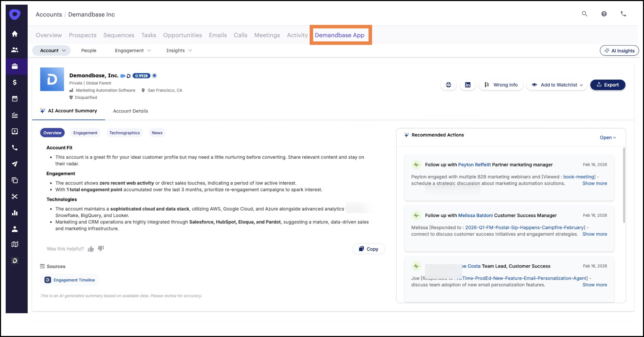Screen dimensions: 644x337
Task: Open the Opportunities tab
Action: (x=182, y=35)
